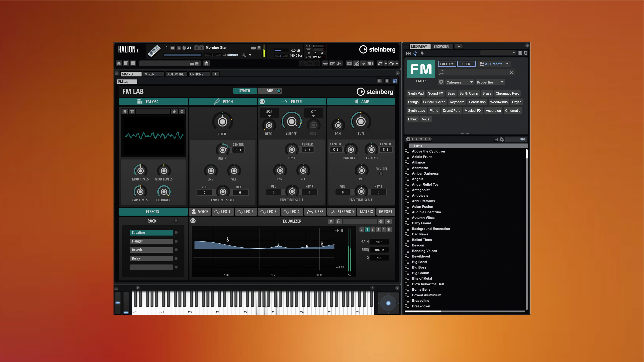The image size is (644, 362).
Task: Save the Equalizer preset
Action: [331, 221]
